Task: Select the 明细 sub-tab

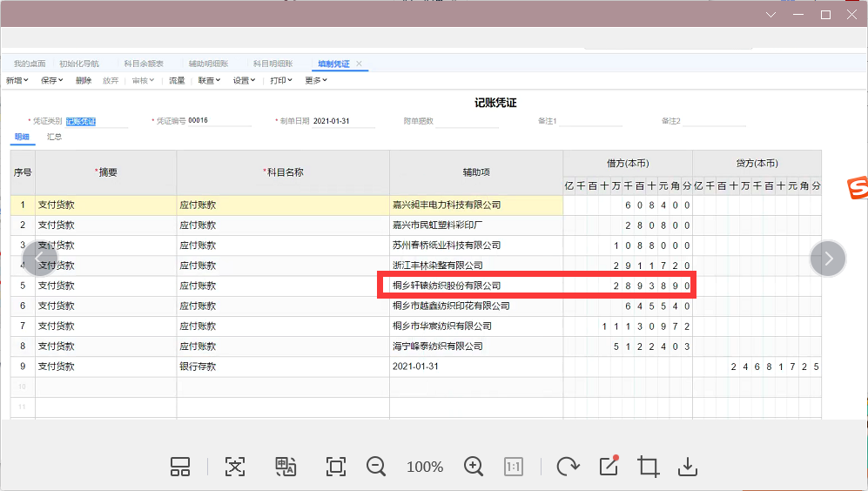Action: (x=22, y=137)
